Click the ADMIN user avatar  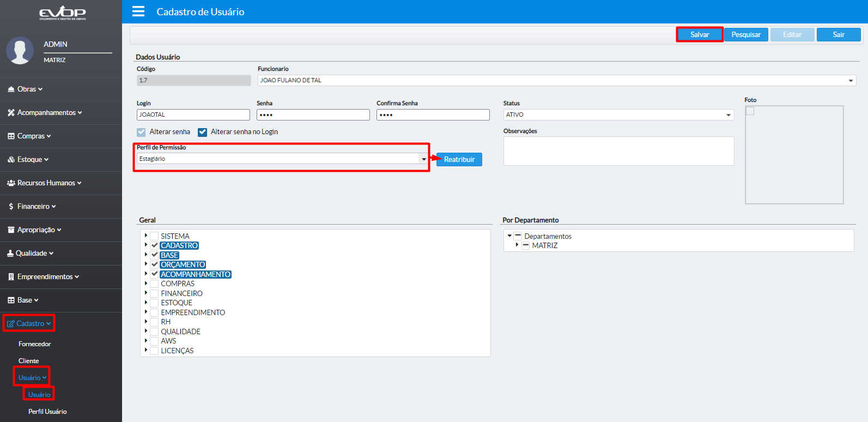point(20,51)
